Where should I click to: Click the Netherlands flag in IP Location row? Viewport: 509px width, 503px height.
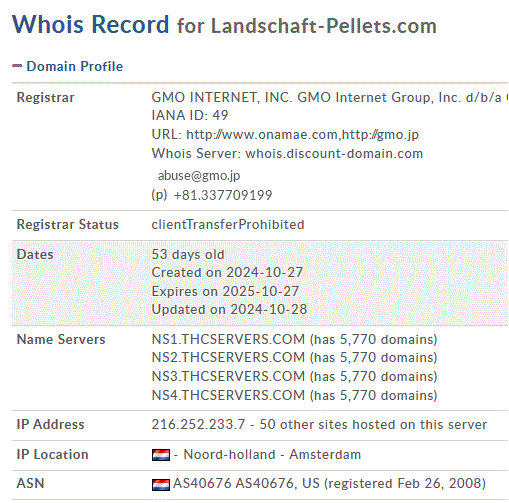click(x=161, y=455)
